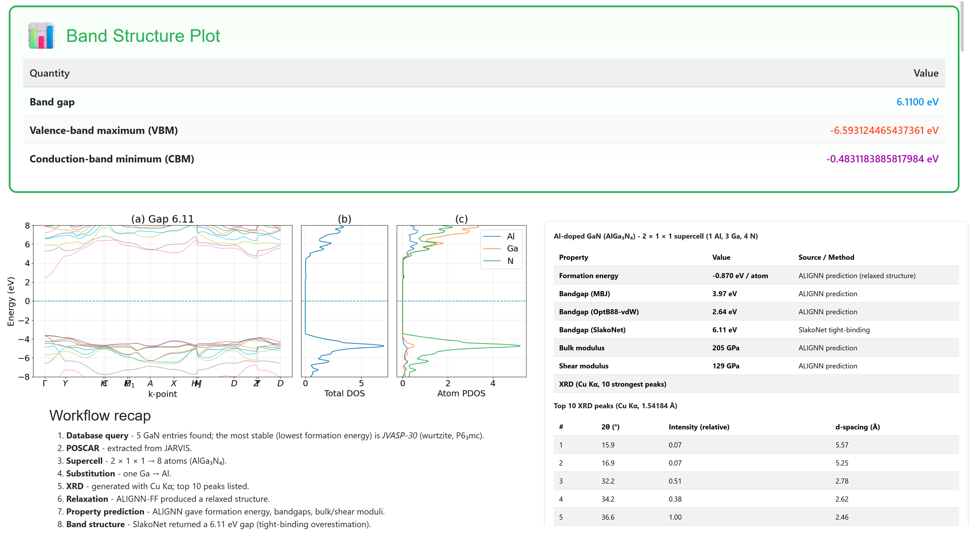The width and height of the screenshot is (980, 540).
Task: Click the Quantity column header
Action: (x=50, y=73)
